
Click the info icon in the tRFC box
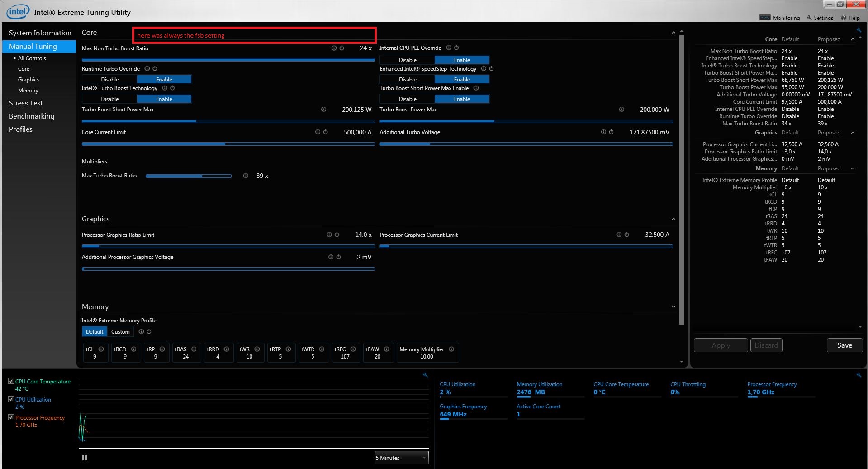[x=353, y=349]
